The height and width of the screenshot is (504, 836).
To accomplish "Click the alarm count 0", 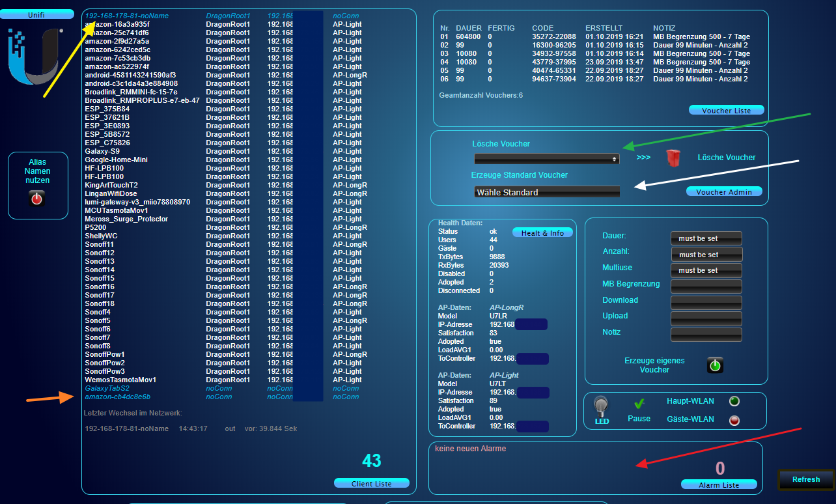I will coord(720,469).
